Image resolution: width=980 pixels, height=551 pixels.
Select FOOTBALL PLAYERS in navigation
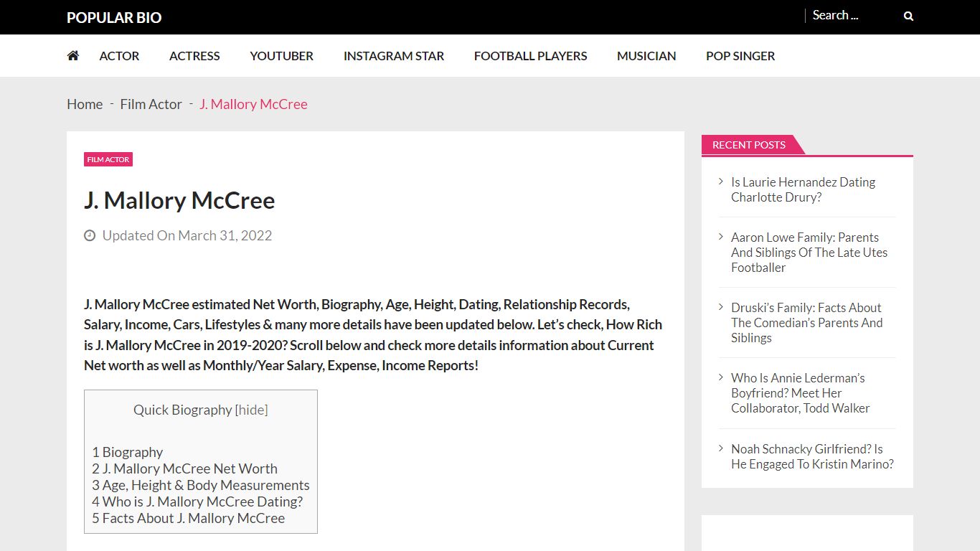tap(530, 56)
